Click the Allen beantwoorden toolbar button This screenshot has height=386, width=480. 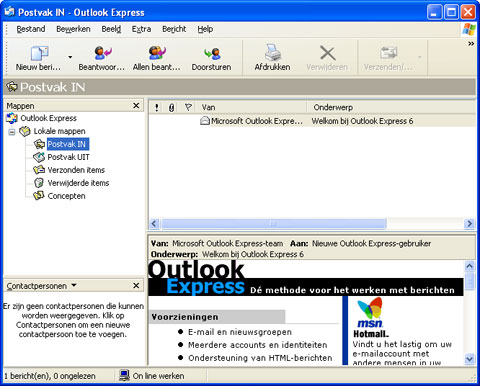tap(157, 58)
